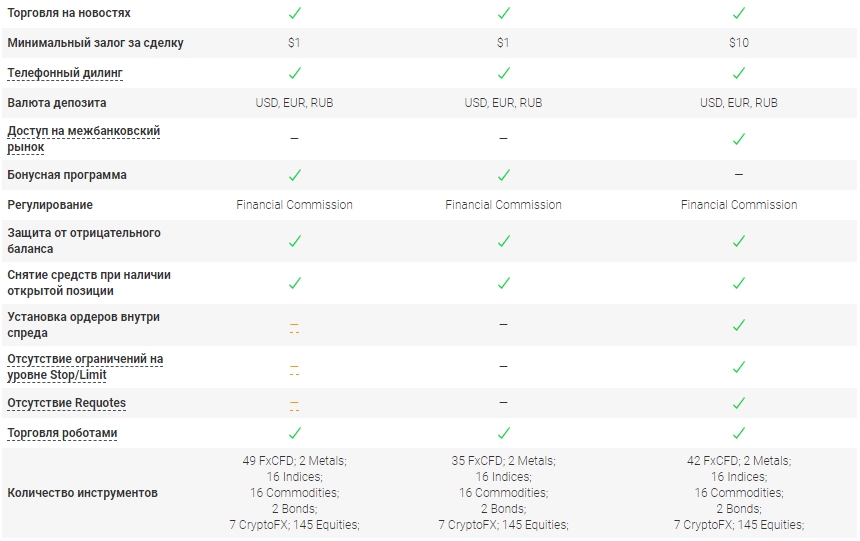Viewport: 860px width, 541px height.
Task: Click the rightmost Financial Commission text
Action: [739, 205]
